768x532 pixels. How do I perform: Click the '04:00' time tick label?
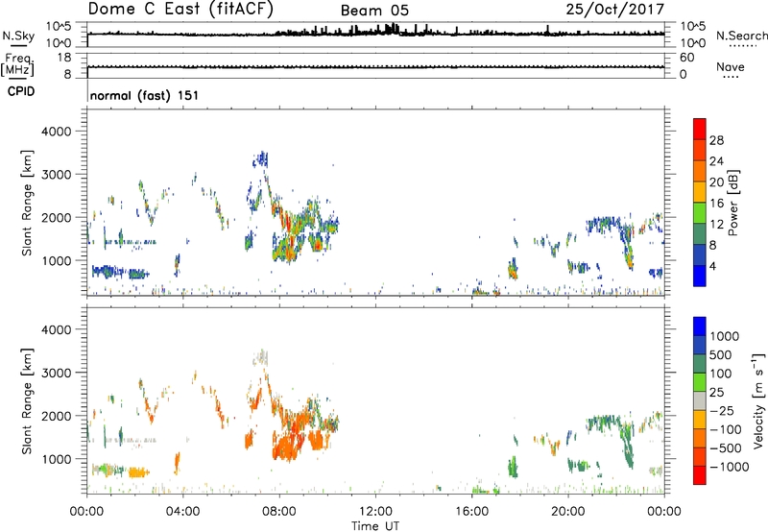[182, 512]
